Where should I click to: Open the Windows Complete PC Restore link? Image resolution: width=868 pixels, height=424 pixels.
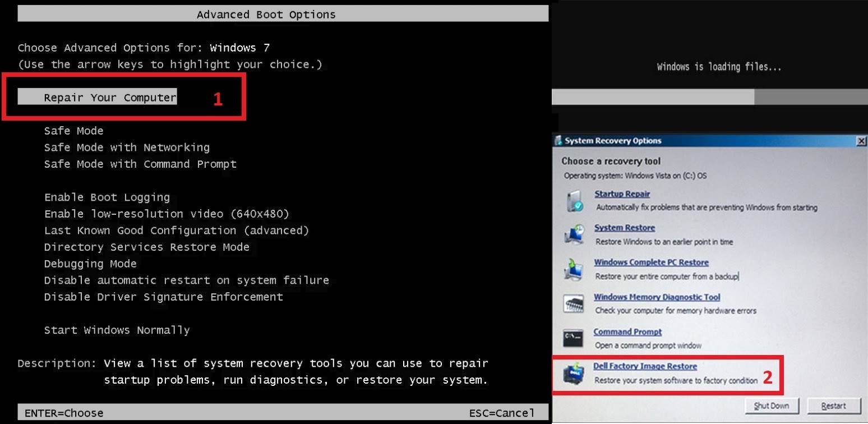coord(652,262)
